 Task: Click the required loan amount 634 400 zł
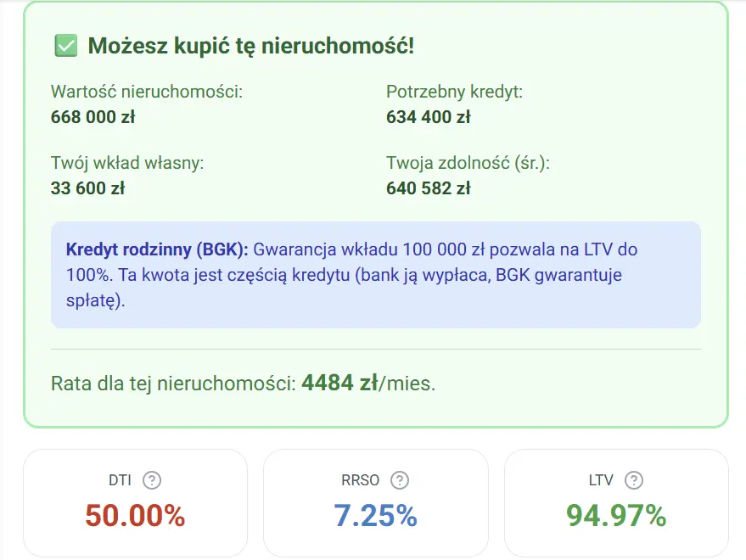[x=428, y=117]
